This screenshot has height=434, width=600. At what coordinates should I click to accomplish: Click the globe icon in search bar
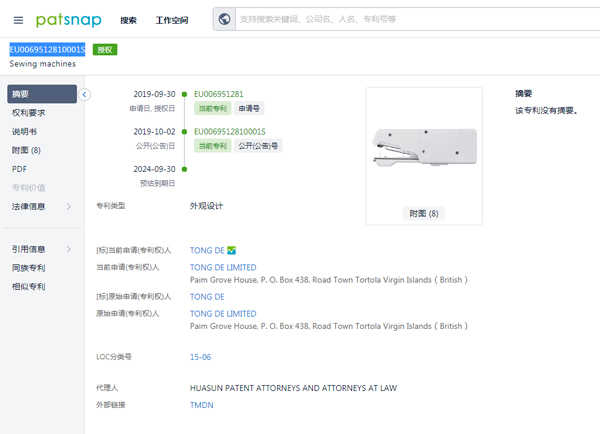click(224, 19)
